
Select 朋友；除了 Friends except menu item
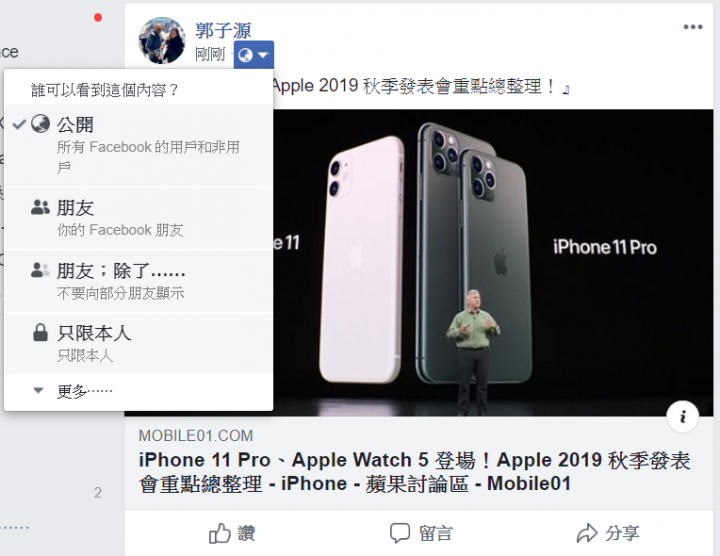(x=138, y=281)
